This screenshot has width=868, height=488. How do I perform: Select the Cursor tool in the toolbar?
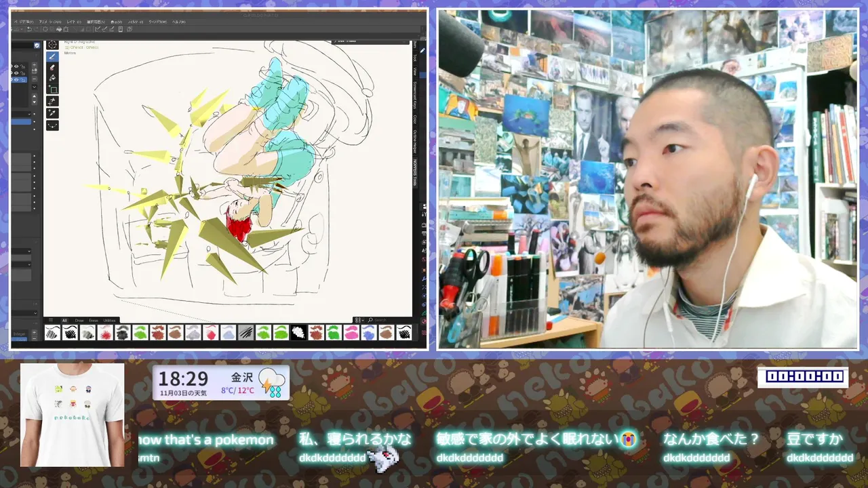tap(52, 45)
